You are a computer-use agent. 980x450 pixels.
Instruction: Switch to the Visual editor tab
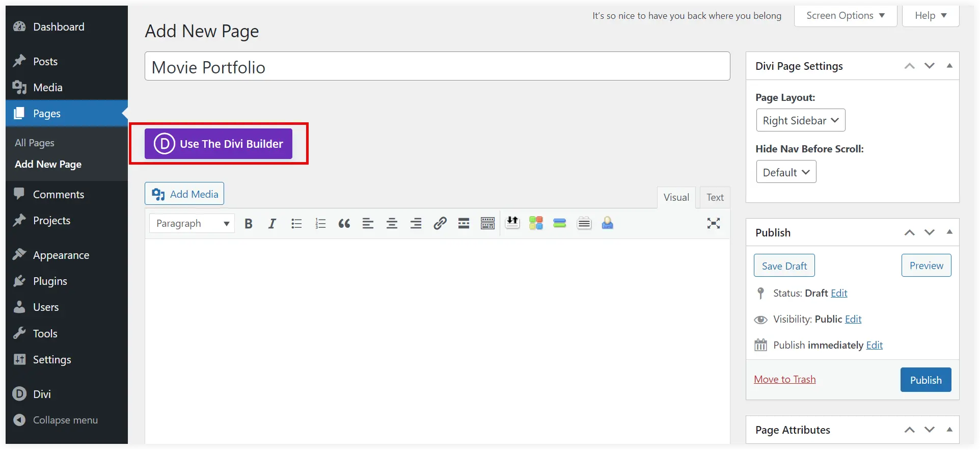click(676, 198)
